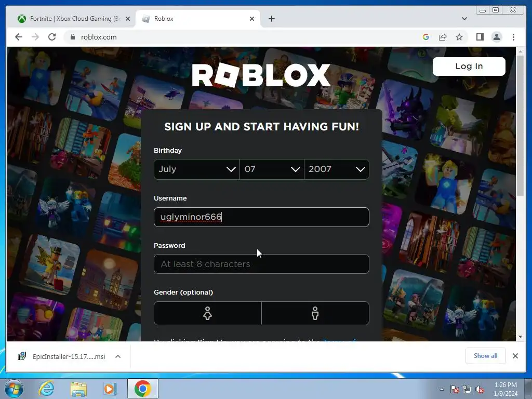The width and height of the screenshot is (532, 399).
Task: Close the Roblox tab
Action: [252, 19]
